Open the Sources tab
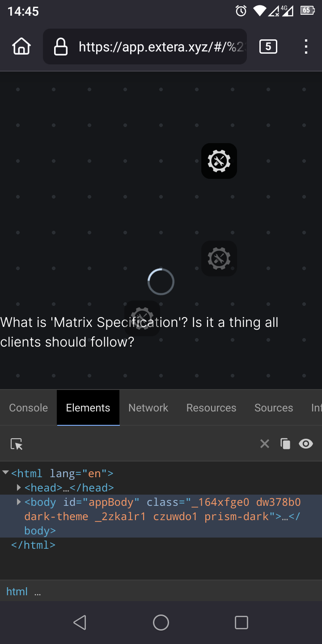The image size is (322, 644). (x=274, y=408)
